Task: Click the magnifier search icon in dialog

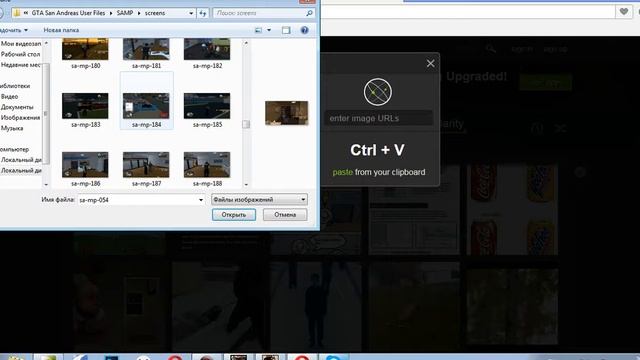Action: (x=309, y=13)
